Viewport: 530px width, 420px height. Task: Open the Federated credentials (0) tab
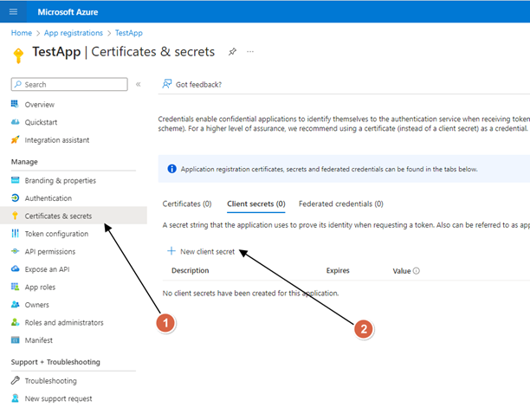click(341, 204)
